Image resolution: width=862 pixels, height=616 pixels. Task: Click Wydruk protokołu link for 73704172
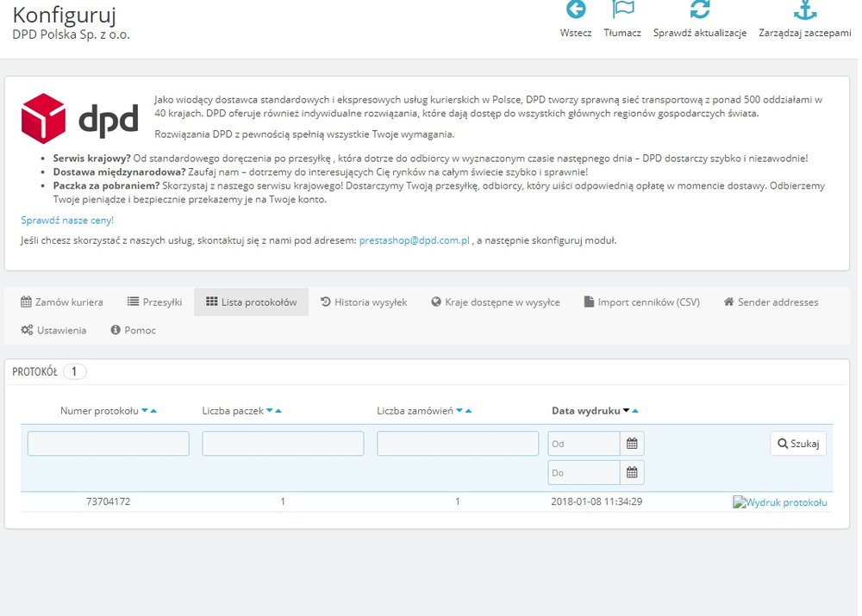(779, 501)
